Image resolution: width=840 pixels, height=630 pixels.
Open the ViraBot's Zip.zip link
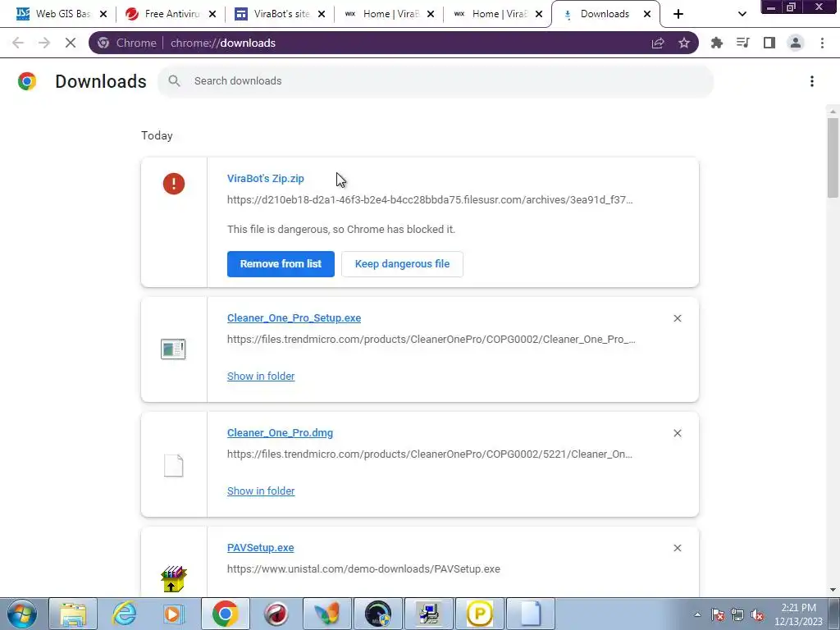pos(266,178)
